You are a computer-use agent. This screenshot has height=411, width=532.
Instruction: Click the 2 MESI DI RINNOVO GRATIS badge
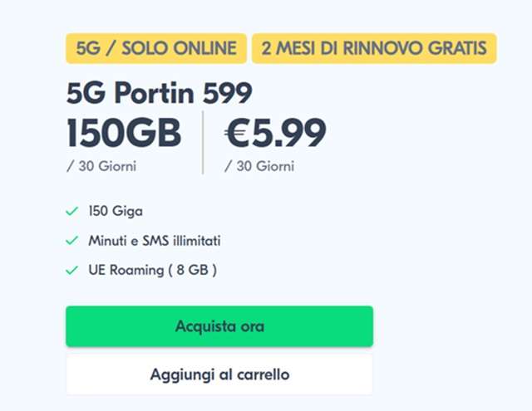374,48
